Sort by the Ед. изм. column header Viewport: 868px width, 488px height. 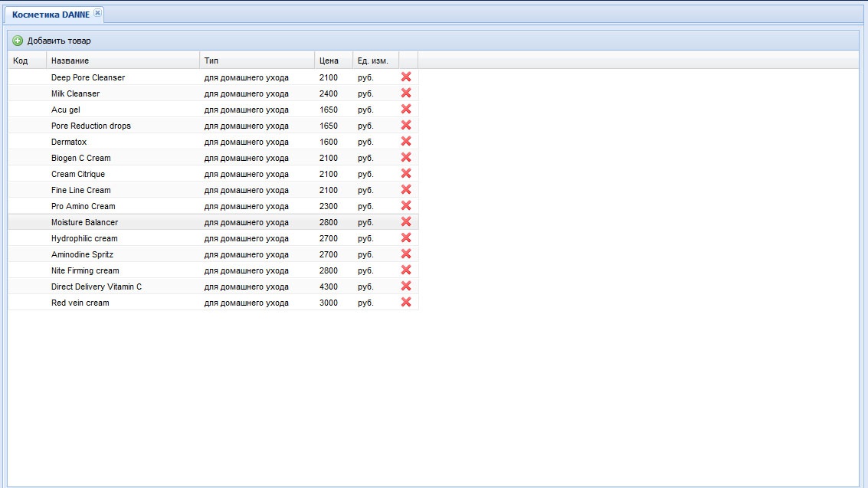tap(376, 61)
